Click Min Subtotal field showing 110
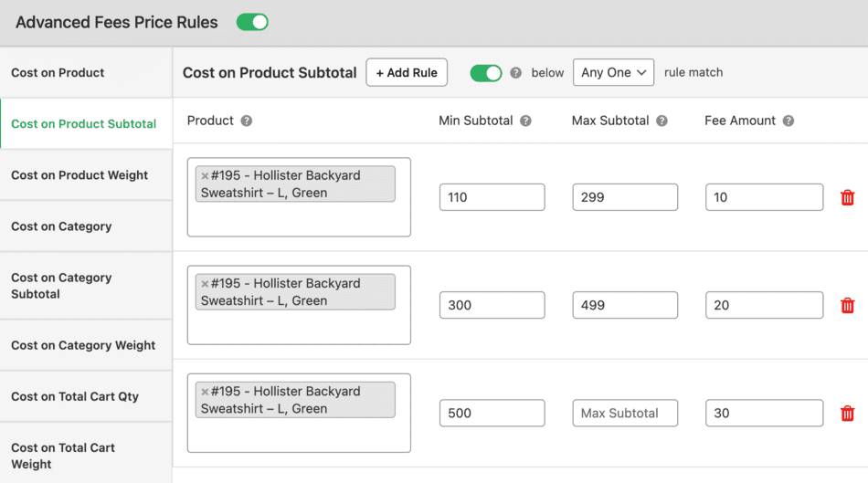868x483 pixels. click(492, 197)
